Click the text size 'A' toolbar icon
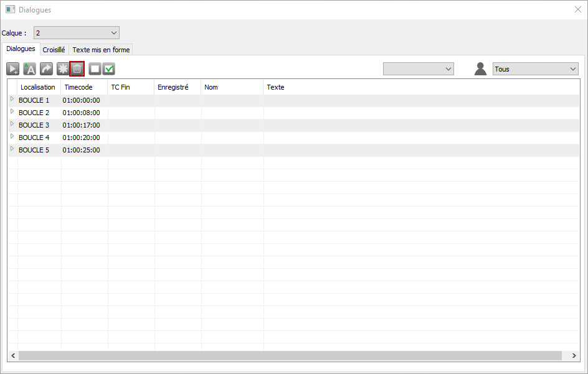 pos(29,69)
